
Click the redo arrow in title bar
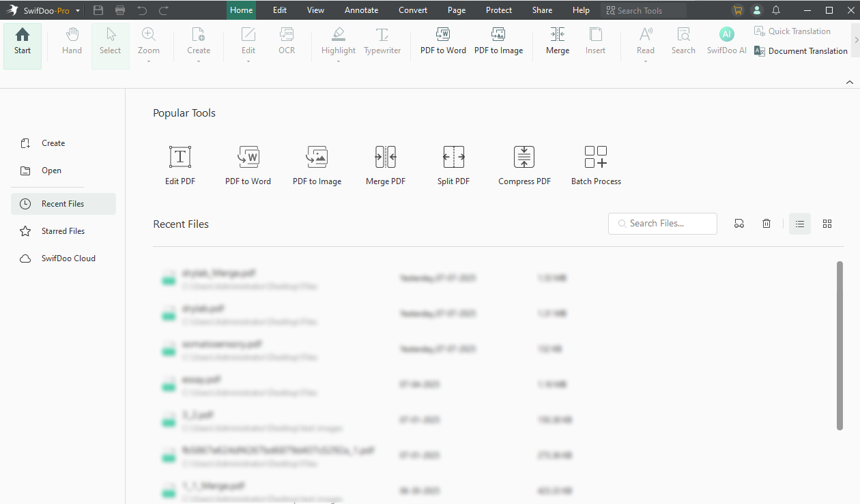(x=164, y=10)
